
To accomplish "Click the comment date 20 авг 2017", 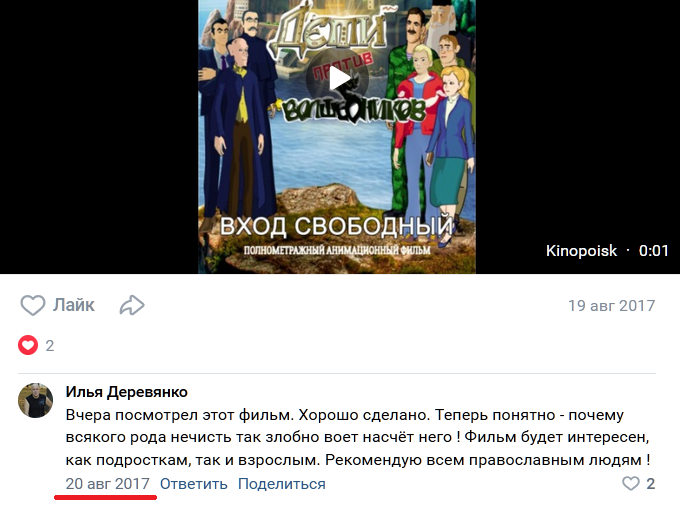I will click(x=108, y=484).
